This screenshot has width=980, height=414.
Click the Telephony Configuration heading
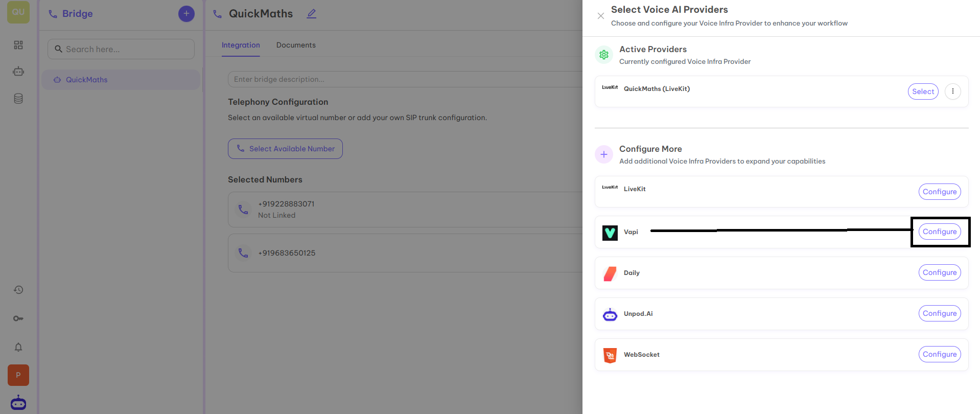click(278, 102)
